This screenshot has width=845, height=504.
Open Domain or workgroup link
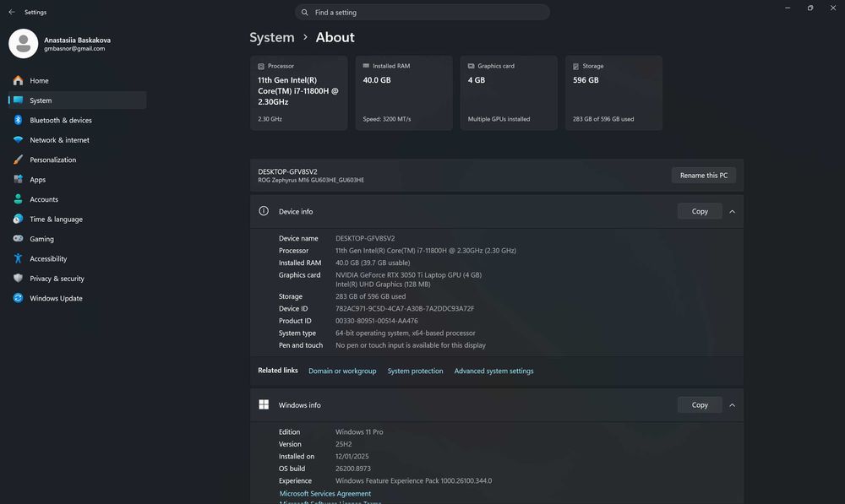point(342,371)
